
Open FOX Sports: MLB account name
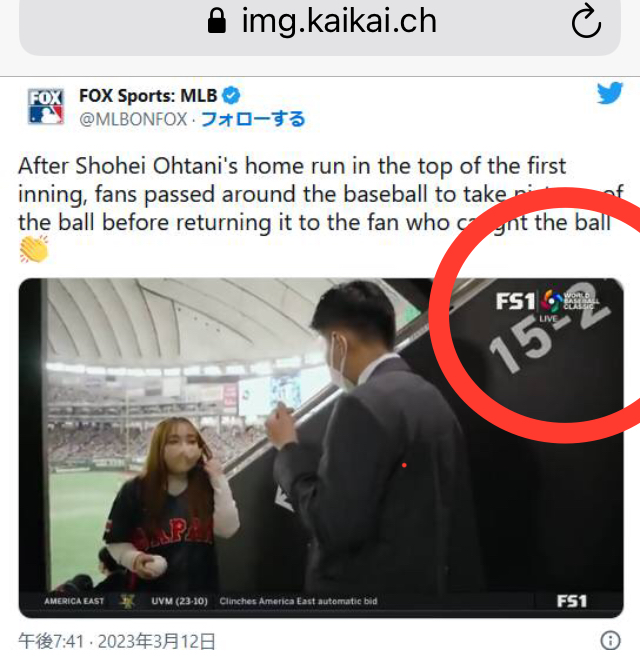click(x=148, y=96)
